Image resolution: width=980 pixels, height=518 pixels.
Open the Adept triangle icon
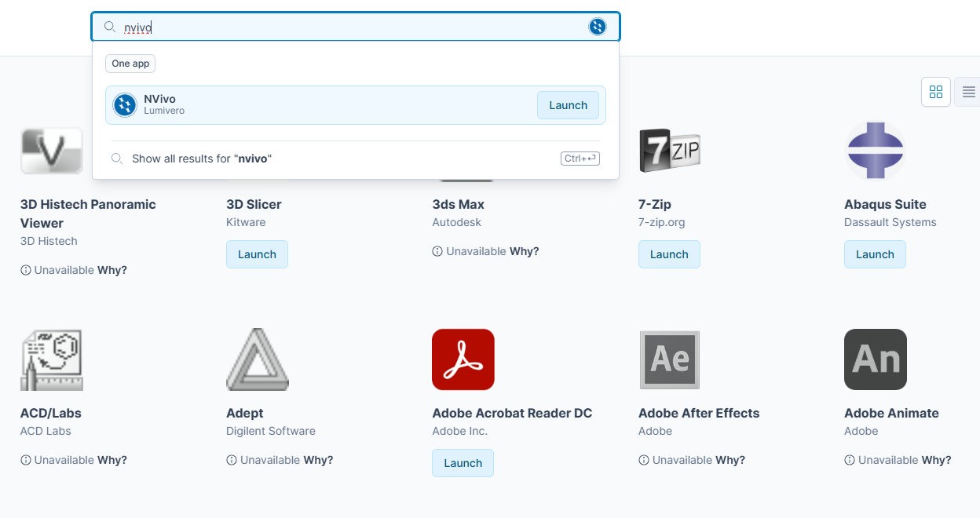pos(258,359)
